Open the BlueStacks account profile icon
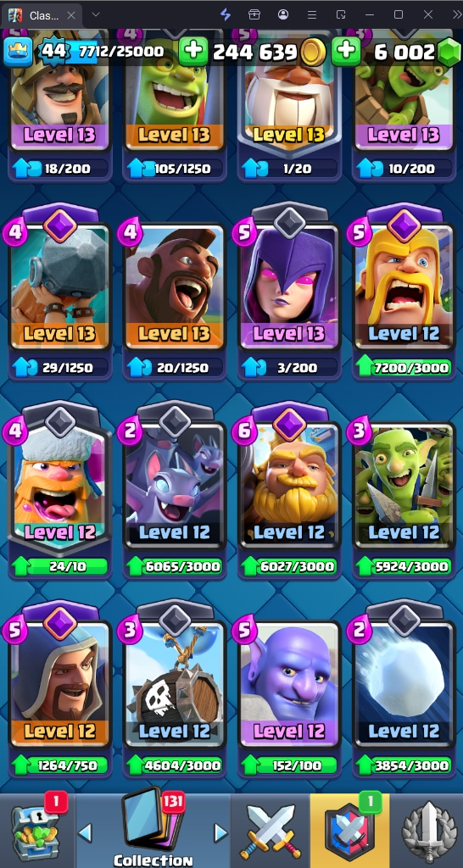This screenshot has width=463, height=868. (283, 15)
